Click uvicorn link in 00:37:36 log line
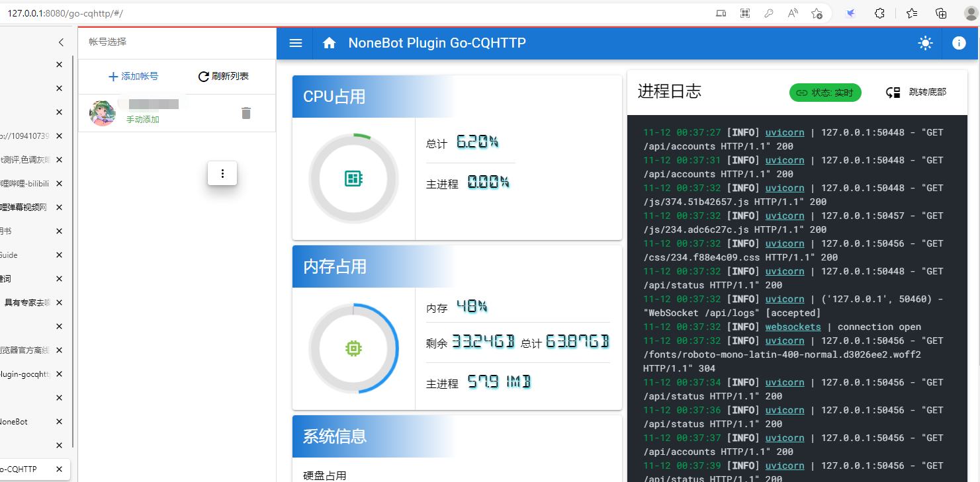This screenshot has width=980, height=482. pos(785,410)
